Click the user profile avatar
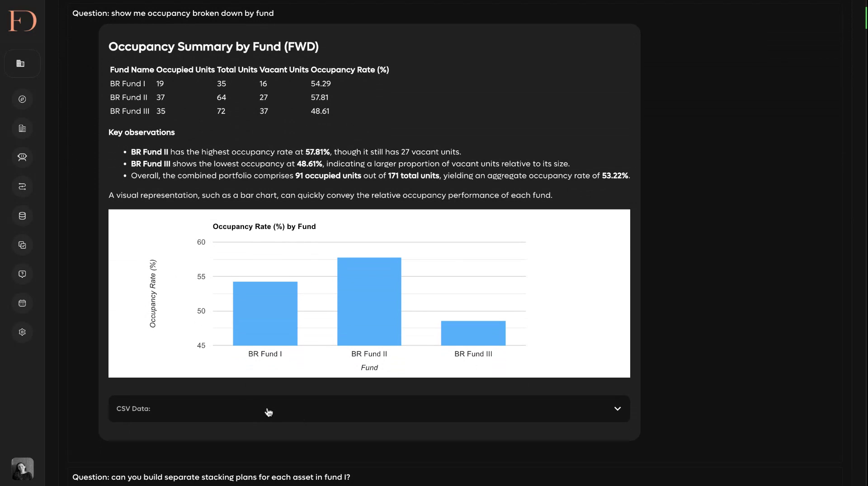Screen dimensions: 868x486 [x=22, y=469]
